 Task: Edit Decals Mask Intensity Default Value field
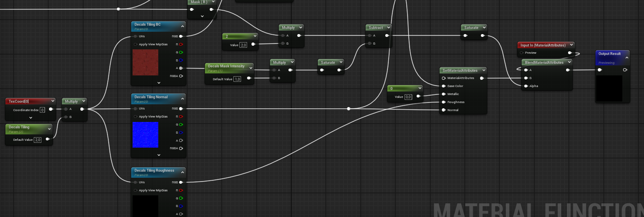click(237, 79)
